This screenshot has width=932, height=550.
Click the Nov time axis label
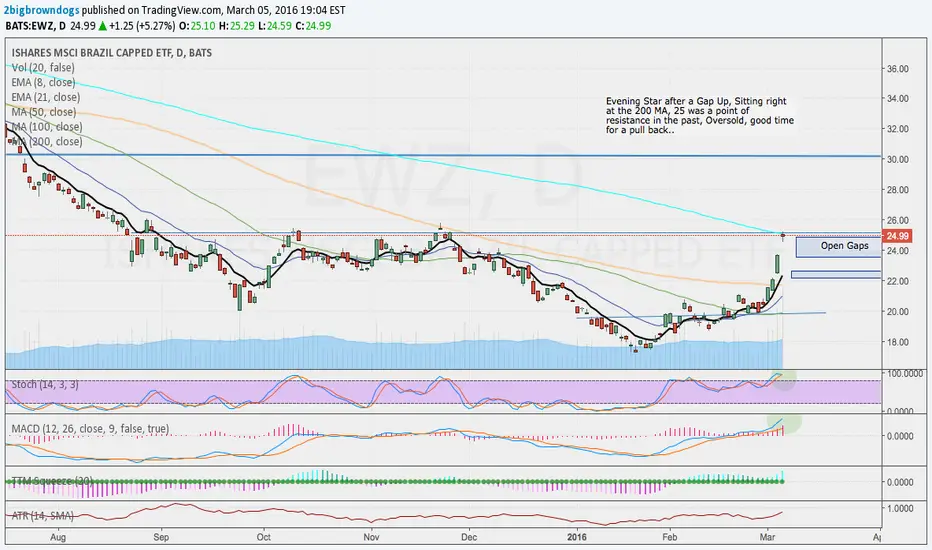[371, 538]
